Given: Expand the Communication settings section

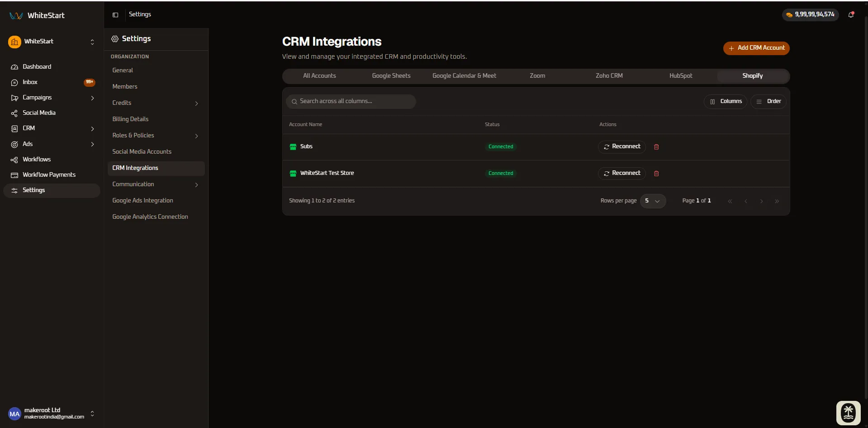Looking at the screenshot, I should click(156, 184).
